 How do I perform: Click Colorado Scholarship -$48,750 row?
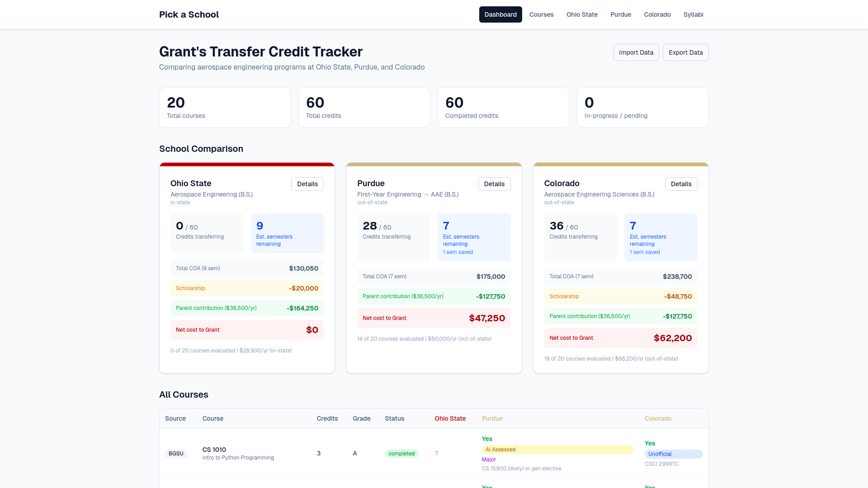coord(621,296)
